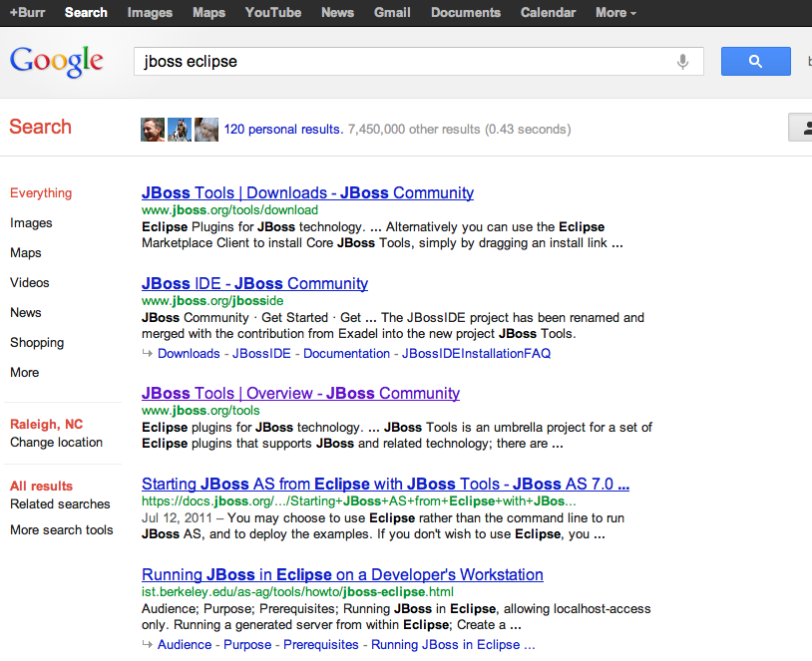
Task: Click the ist.berkeley.edu URL text
Action: pyautogui.click(x=297, y=591)
